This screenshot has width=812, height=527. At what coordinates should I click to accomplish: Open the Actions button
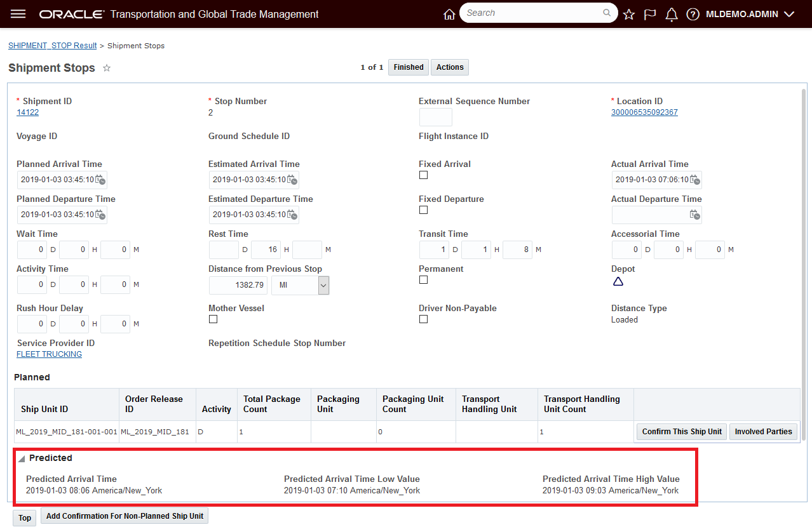pyautogui.click(x=450, y=67)
